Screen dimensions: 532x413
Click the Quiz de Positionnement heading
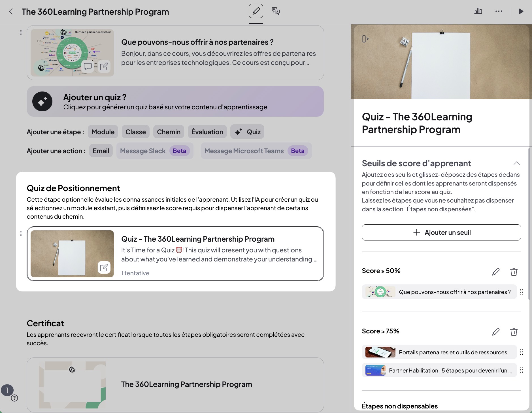[73, 188]
